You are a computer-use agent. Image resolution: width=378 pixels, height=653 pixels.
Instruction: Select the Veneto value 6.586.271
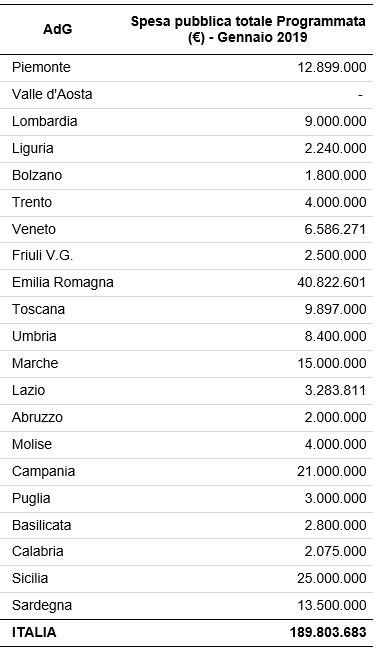[335, 229]
